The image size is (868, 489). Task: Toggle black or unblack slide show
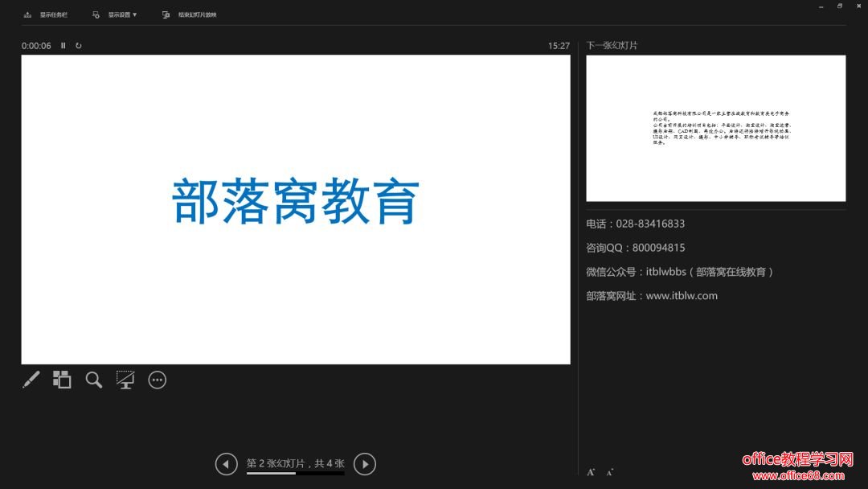(x=125, y=380)
